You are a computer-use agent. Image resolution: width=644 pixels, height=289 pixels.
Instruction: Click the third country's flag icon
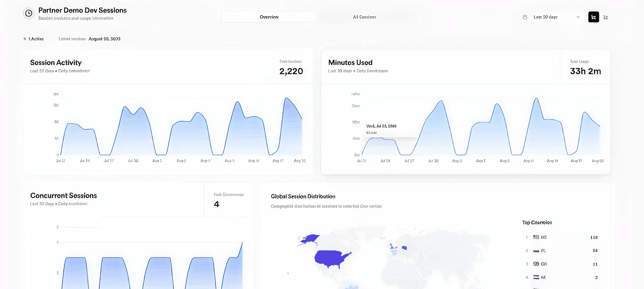point(536,264)
